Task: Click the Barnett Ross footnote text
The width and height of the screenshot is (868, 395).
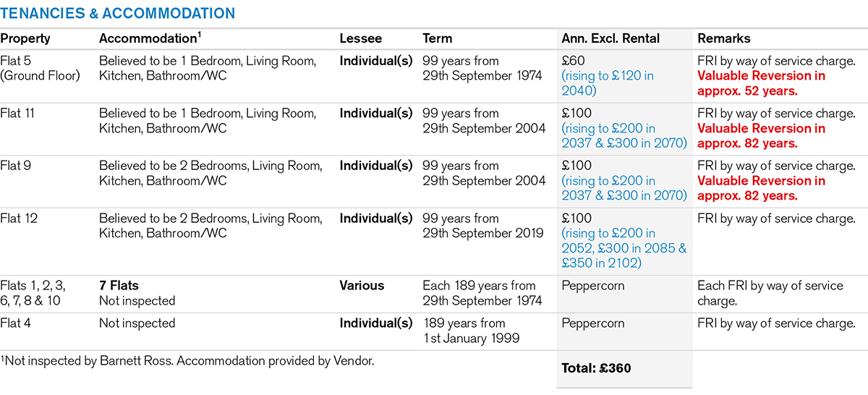Action: click(x=187, y=360)
